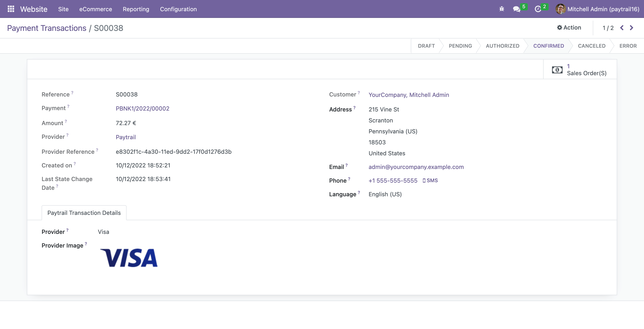This screenshot has width=644, height=329.
Task: Click the Website app title
Action: (34, 9)
